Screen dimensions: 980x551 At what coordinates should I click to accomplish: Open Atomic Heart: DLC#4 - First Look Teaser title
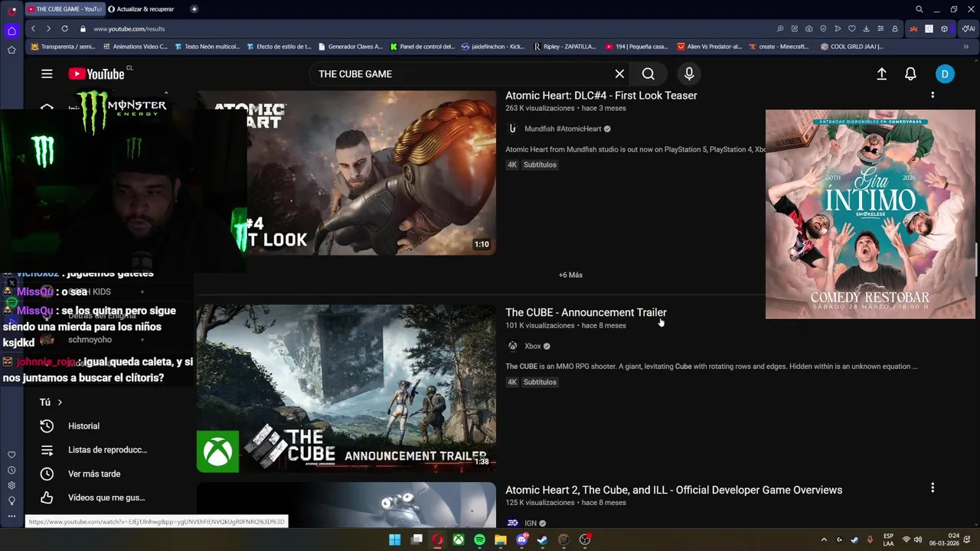coord(601,96)
